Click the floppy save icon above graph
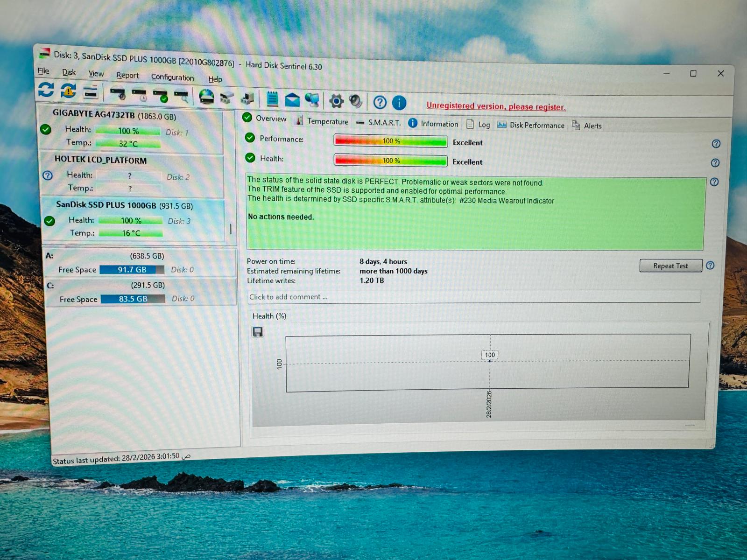This screenshot has width=747, height=560. (258, 332)
